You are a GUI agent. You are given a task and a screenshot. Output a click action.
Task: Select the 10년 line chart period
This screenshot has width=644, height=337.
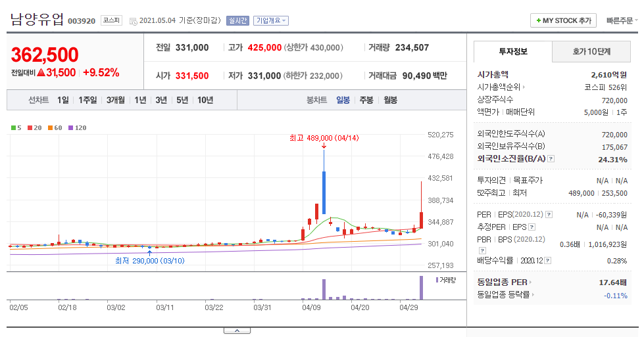point(205,100)
